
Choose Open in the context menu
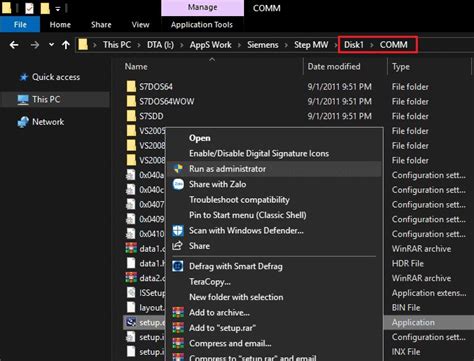(x=200, y=138)
